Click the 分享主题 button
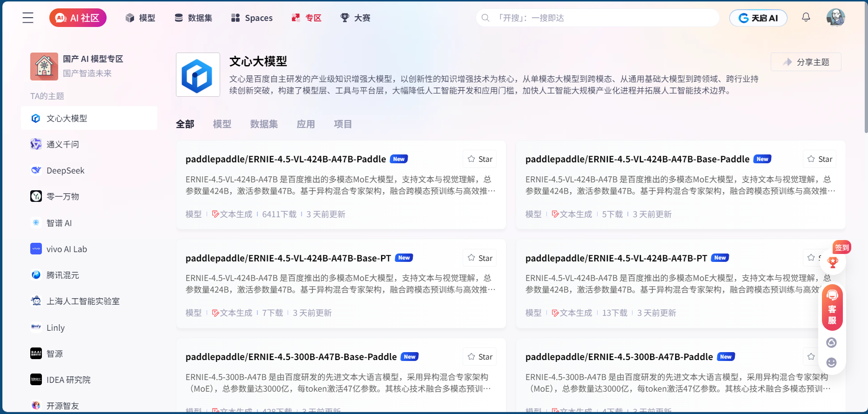 806,62
